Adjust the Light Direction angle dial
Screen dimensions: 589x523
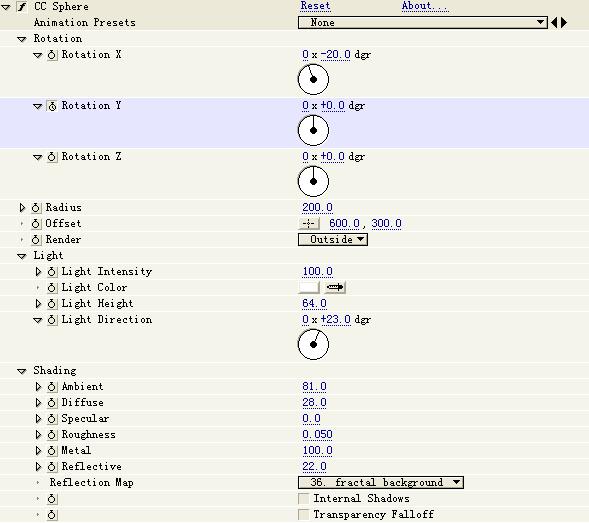pos(313,344)
